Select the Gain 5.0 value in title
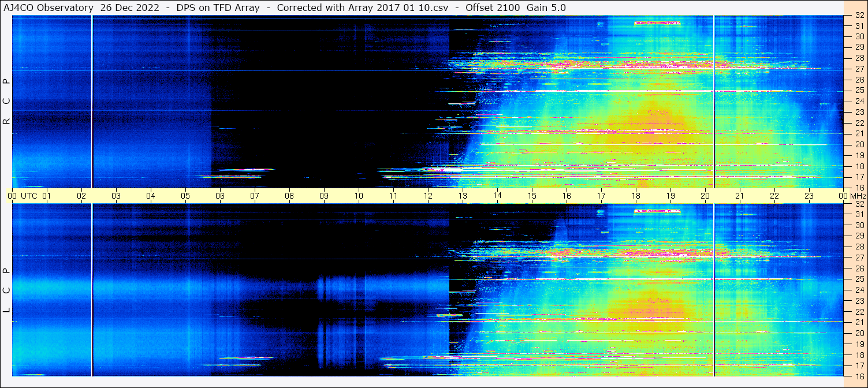Image resolution: width=868 pixels, height=388 pixels. (546, 8)
